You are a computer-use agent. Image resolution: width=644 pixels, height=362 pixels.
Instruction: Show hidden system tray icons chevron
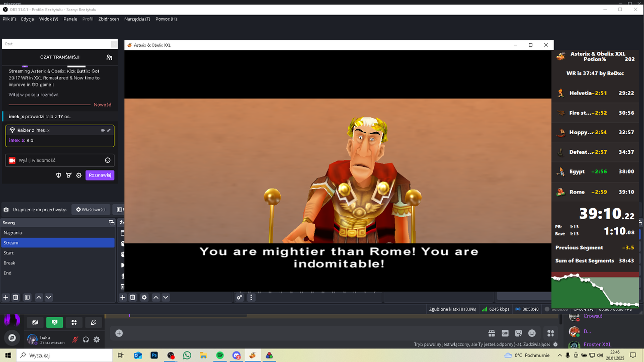click(559, 355)
